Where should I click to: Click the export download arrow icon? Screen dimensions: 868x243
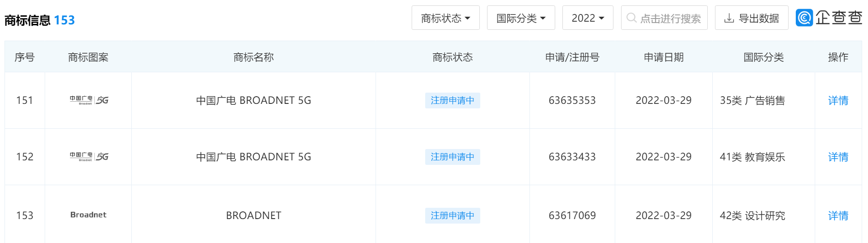tap(729, 18)
